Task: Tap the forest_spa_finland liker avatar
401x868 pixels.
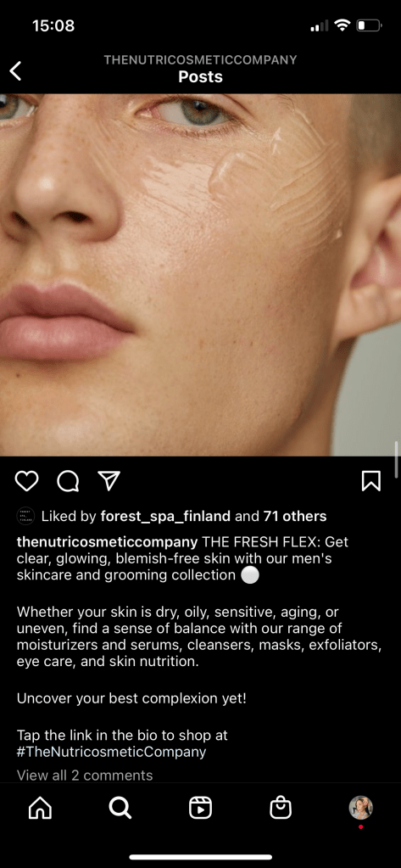Action: coord(26,516)
